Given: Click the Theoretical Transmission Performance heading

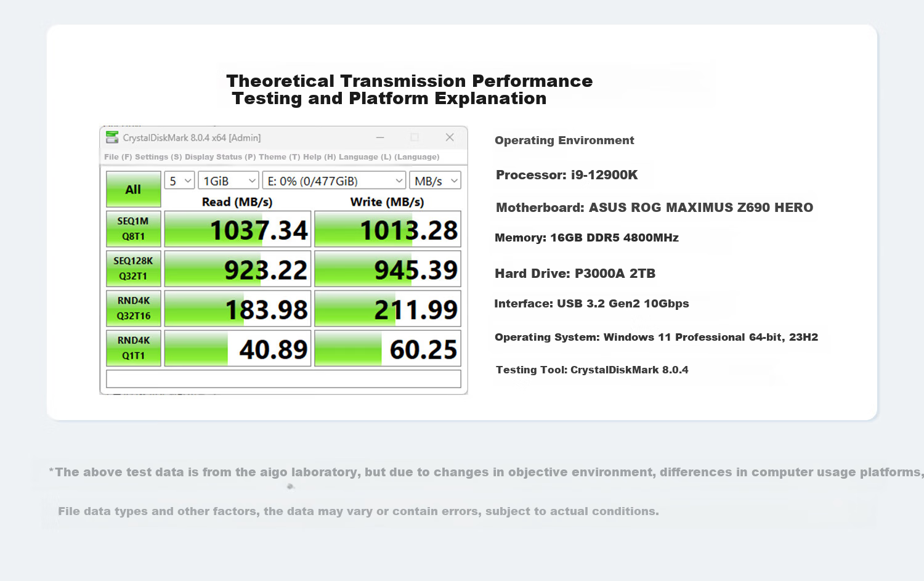Looking at the screenshot, I should pyautogui.click(x=409, y=81).
